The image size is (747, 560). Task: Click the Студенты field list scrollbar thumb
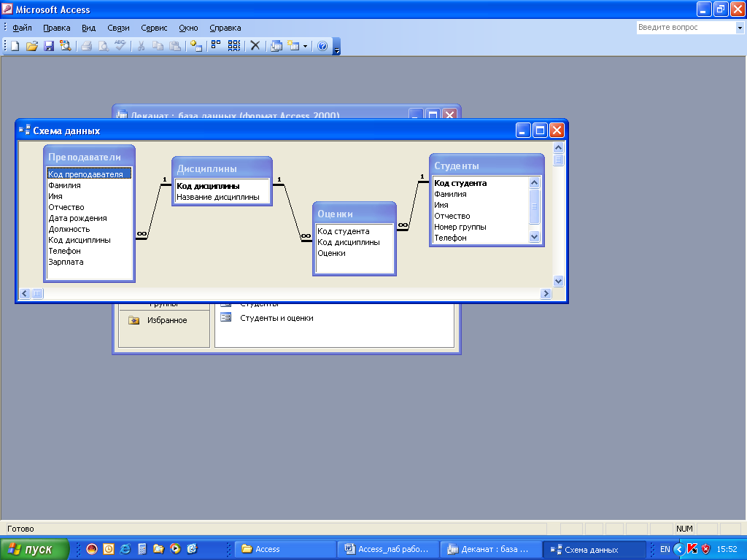point(534,206)
